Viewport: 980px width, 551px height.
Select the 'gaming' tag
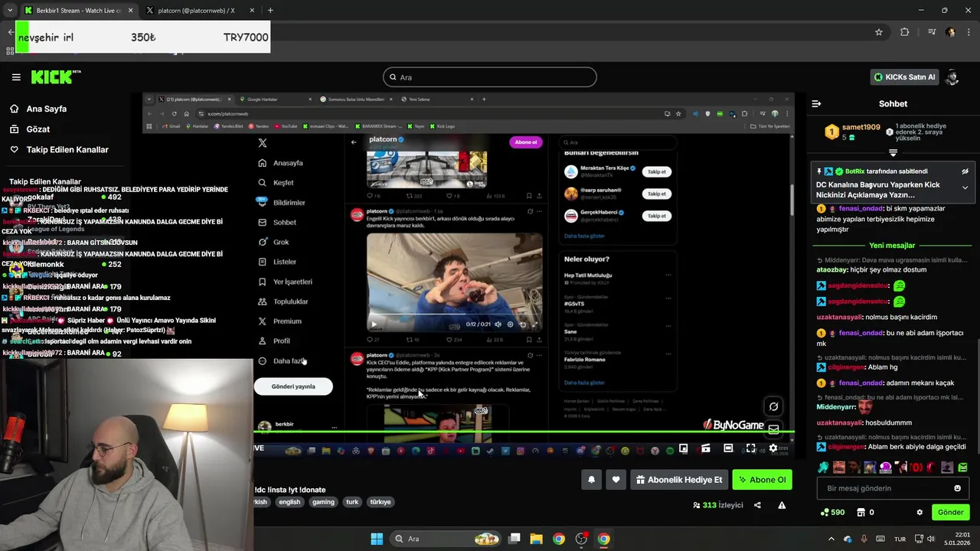pyautogui.click(x=323, y=502)
